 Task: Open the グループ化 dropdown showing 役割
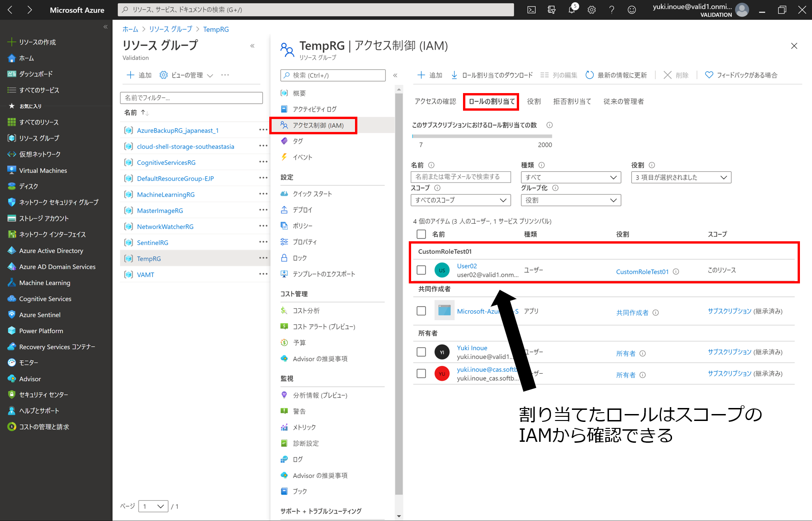pos(571,200)
